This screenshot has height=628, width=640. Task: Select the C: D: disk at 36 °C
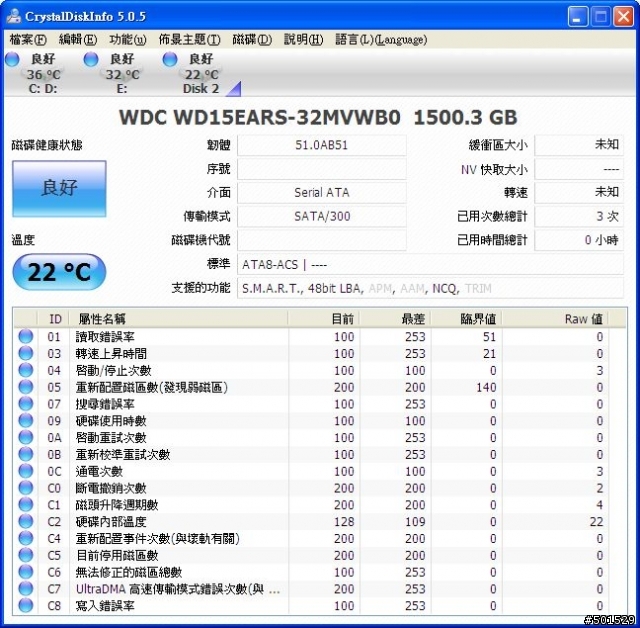43,74
